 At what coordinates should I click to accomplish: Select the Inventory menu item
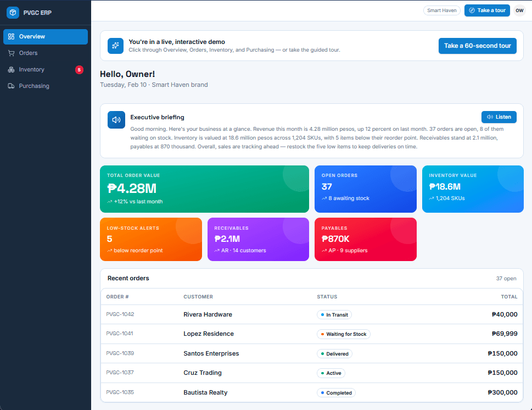(46, 70)
